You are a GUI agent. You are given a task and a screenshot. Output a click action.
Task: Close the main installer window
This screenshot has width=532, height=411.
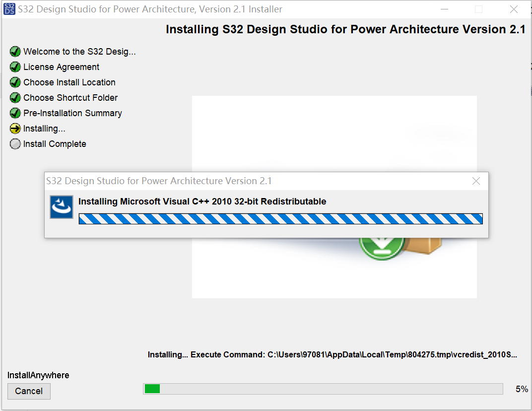click(514, 9)
